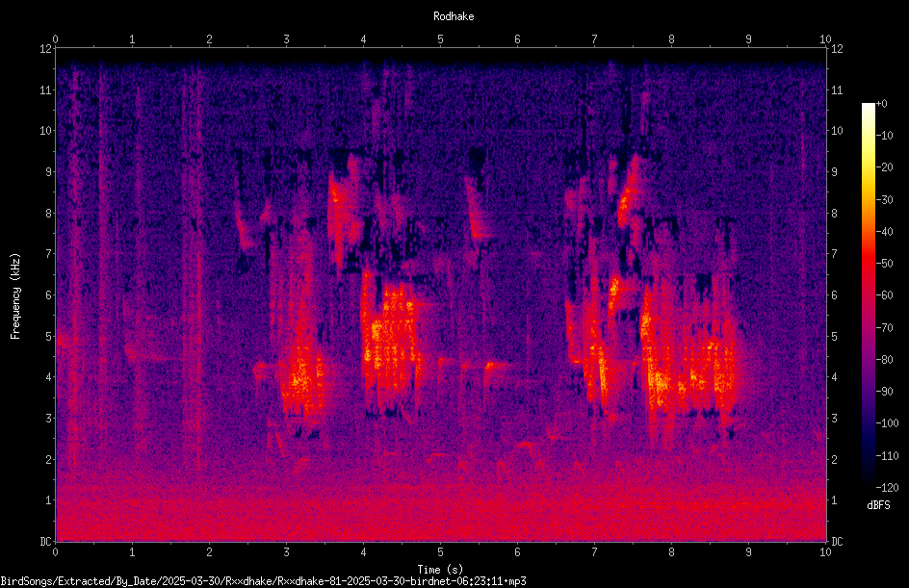Click the 4 label on the left frequency axis
Viewport: 909px width, 588px height.
49,377
